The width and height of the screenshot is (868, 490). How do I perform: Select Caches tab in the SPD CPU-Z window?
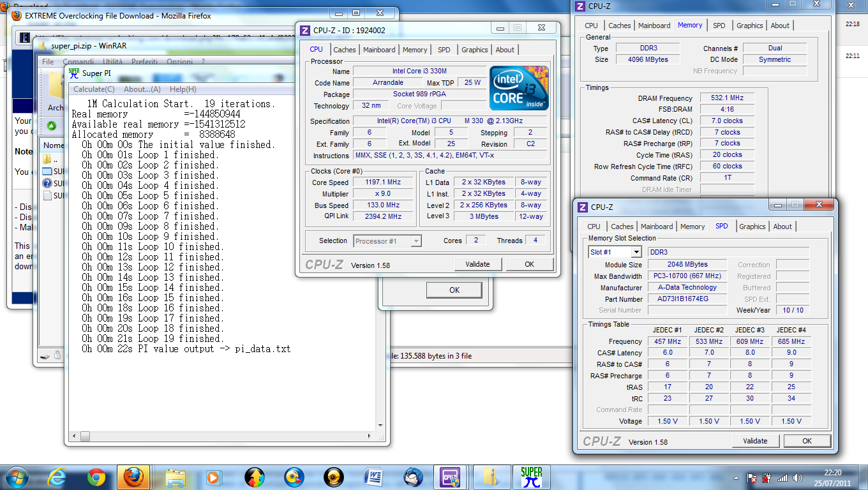click(622, 226)
